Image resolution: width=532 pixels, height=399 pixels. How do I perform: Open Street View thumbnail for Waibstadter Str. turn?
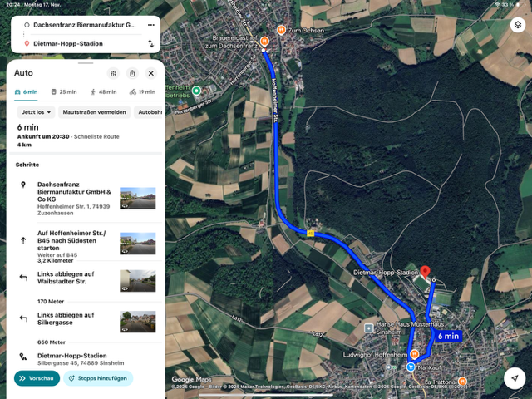point(138,281)
